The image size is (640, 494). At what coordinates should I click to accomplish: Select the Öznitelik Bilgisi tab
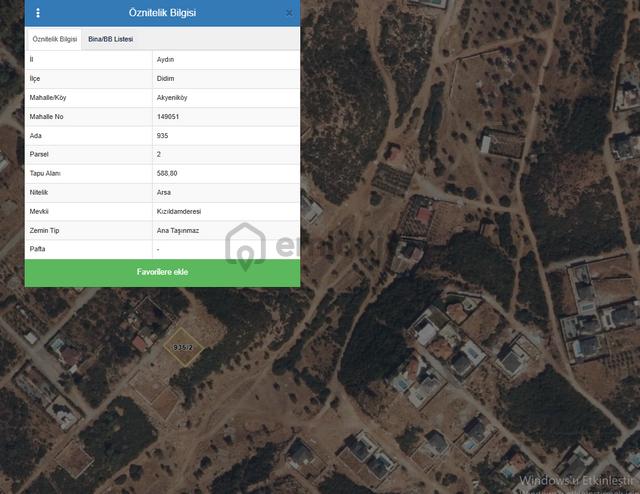point(55,39)
